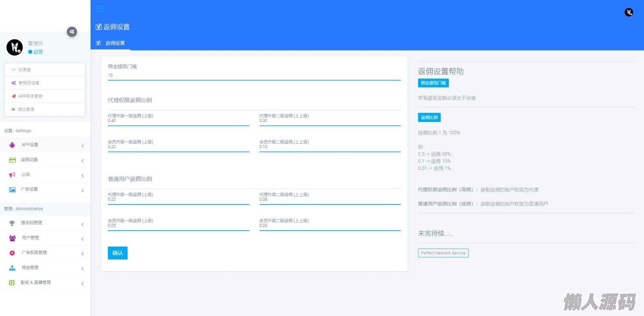Select the 返佣设置 tab under the header
The width and height of the screenshot is (644, 316).
coord(110,43)
